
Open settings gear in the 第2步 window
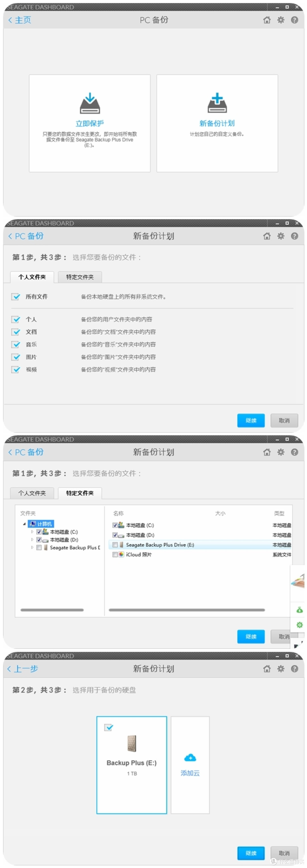[x=281, y=668]
